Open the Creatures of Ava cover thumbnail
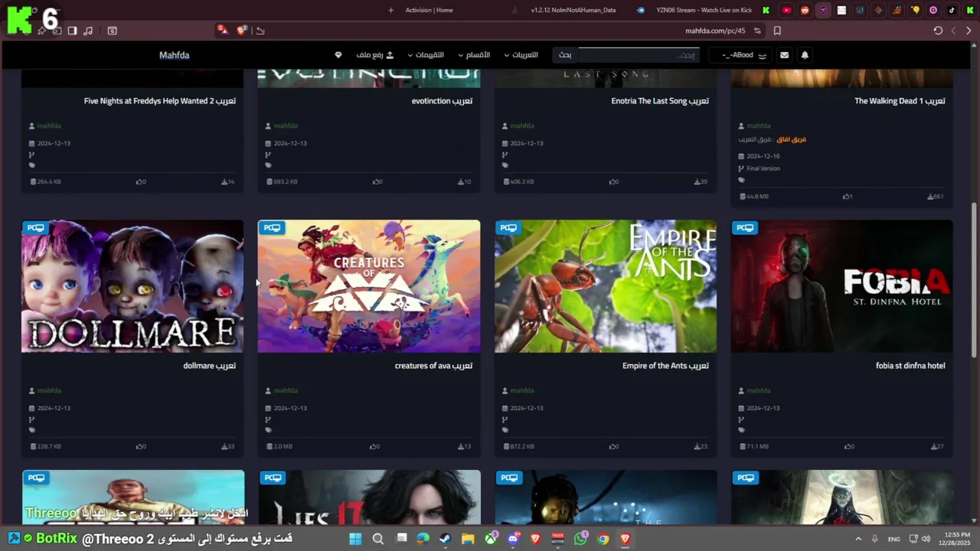This screenshot has width=980, height=551. (369, 286)
